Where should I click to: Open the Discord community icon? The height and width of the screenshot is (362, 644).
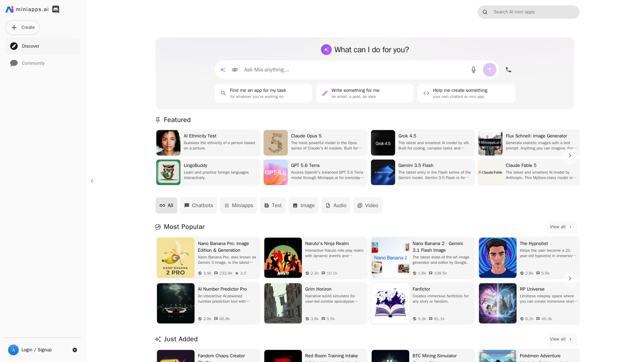(x=56, y=9)
